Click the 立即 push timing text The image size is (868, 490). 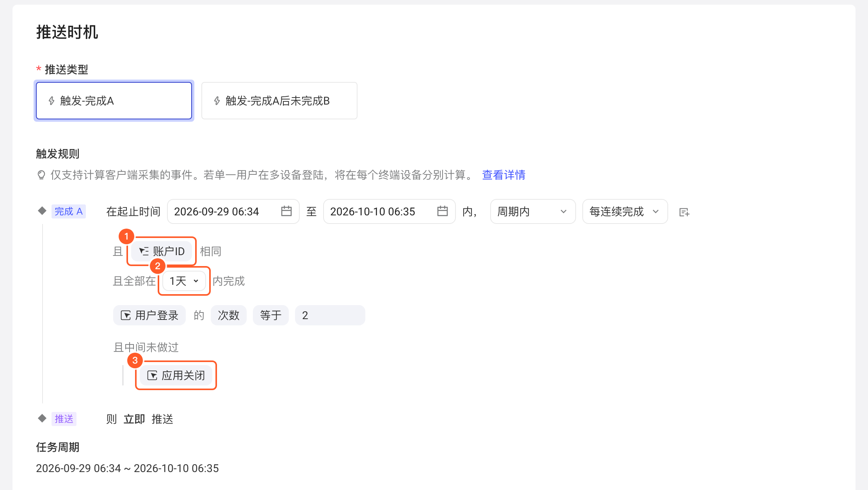[134, 419]
